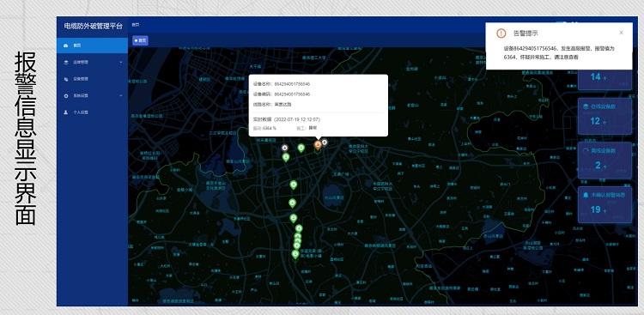
Task: Open the highlighted 首页 sidebar menu item
Action: point(93,45)
